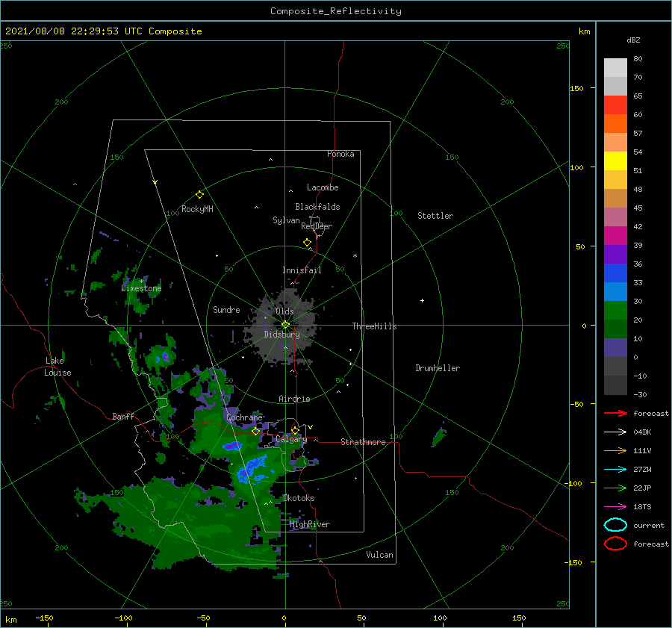
Task: Click the magenta 18TS arrow legend icon
Action: coord(615,507)
